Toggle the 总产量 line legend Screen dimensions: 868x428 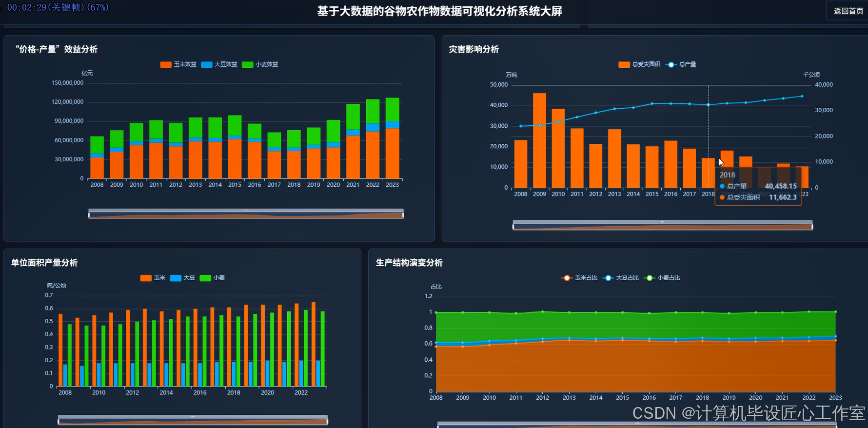pyautogui.click(x=681, y=64)
